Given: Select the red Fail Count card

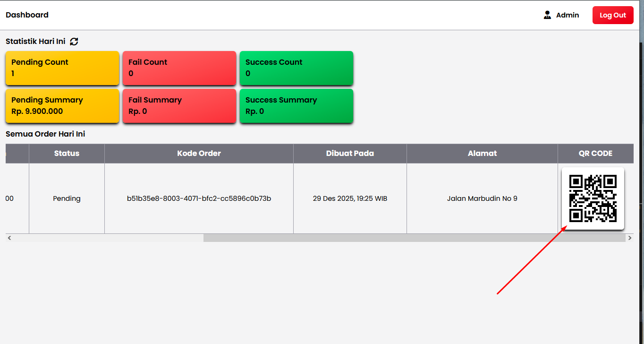Looking at the screenshot, I should pyautogui.click(x=179, y=68).
